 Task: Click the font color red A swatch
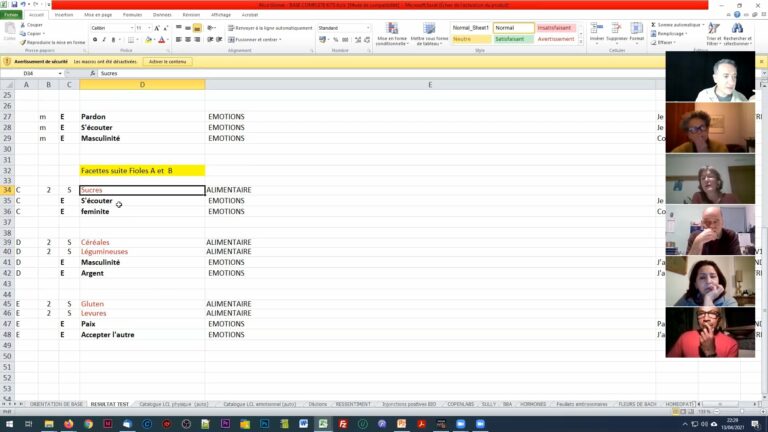pyautogui.click(x=161, y=40)
